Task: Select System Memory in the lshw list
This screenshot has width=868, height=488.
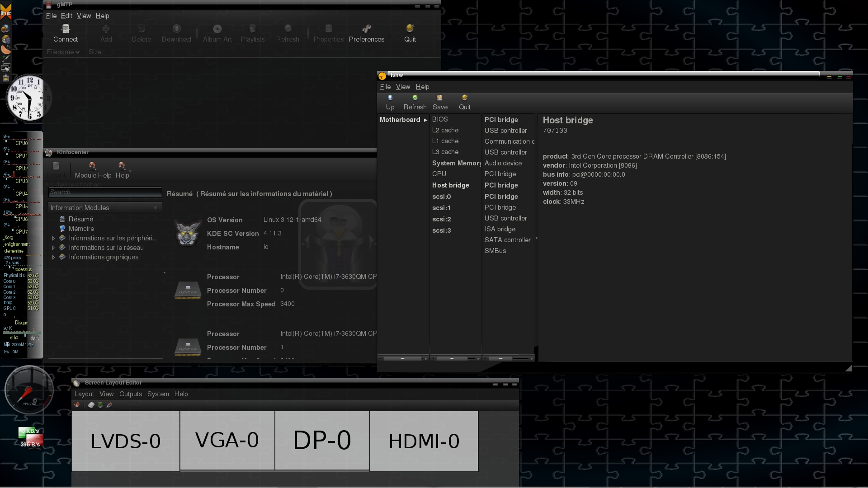Action: pyautogui.click(x=456, y=163)
